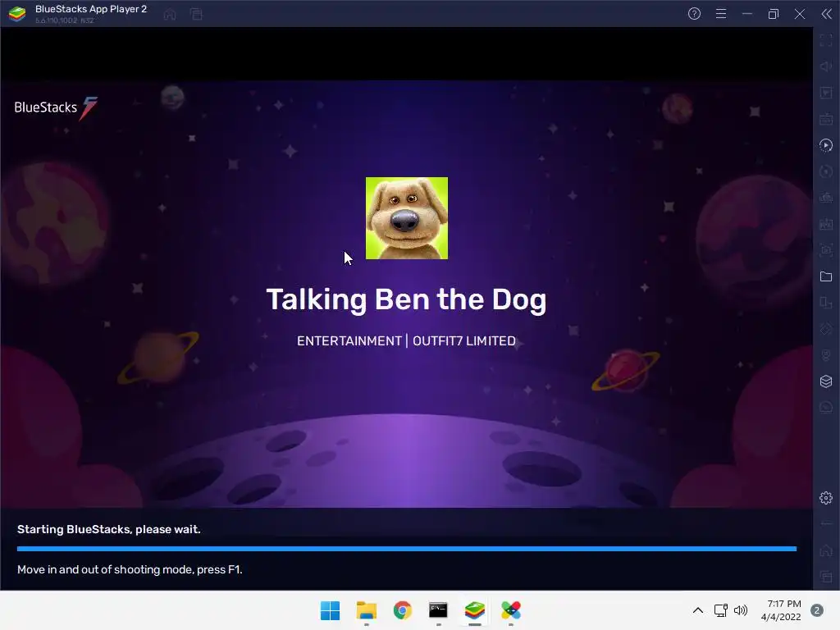Click the home icon in title bar
This screenshot has width=840, height=630.
pyautogui.click(x=170, y=14)
